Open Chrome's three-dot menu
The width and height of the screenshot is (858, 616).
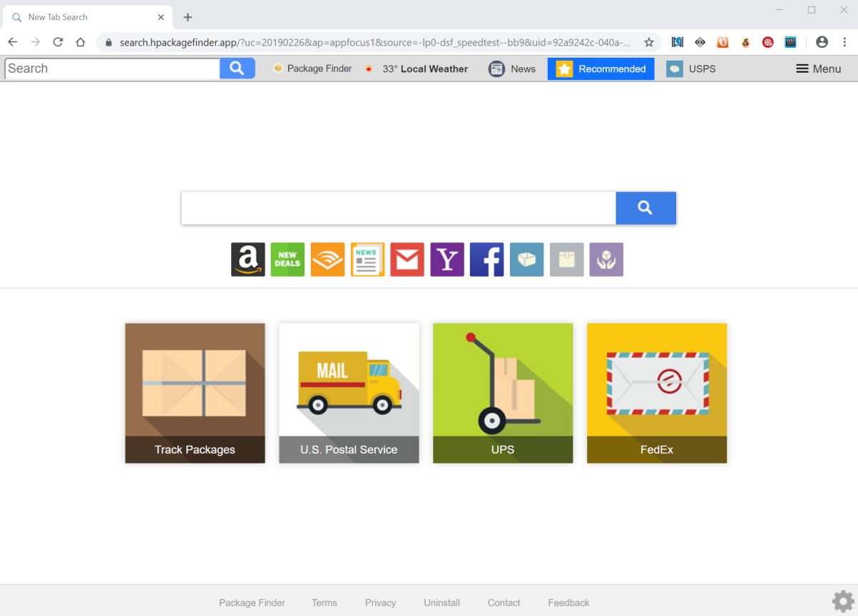point(844,42)
